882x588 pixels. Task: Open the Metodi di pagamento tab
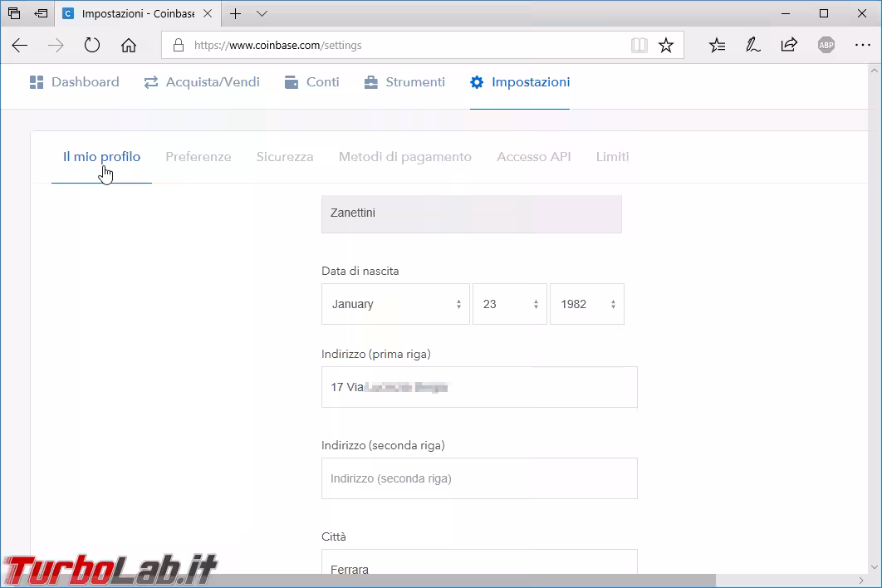tap(404, 157)
